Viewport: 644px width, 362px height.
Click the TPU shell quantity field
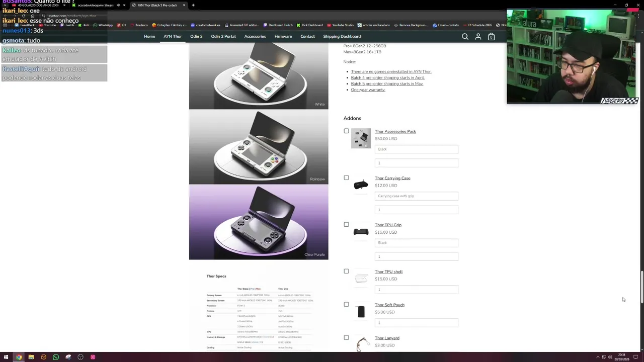[417, 290]
